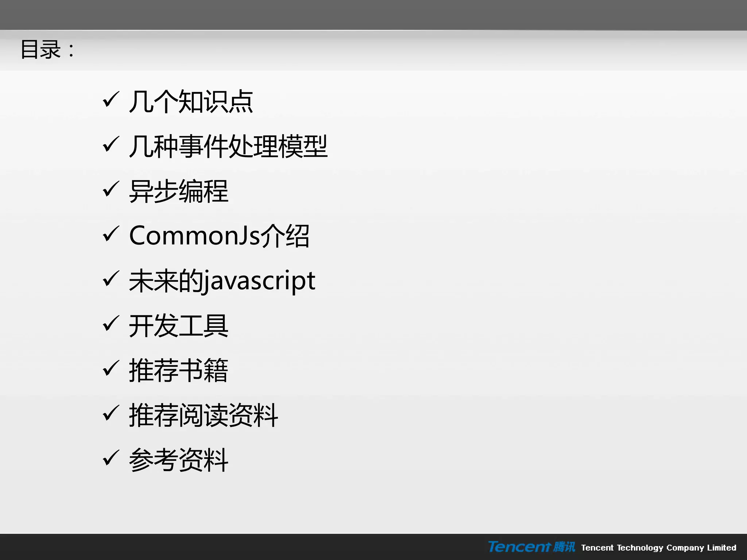This screenshot has height=560, width=747.
Task: Click the blue Tencent logo
Action: click(x=531, y=547)
